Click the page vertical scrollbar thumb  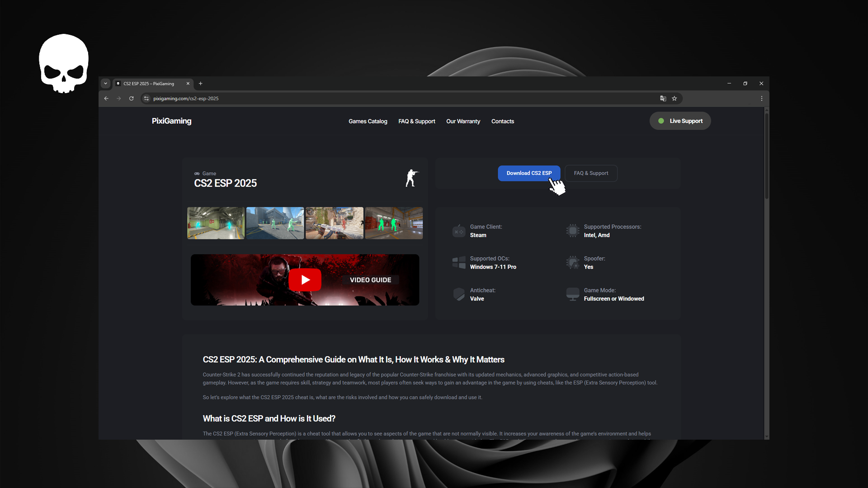point(766,156)
